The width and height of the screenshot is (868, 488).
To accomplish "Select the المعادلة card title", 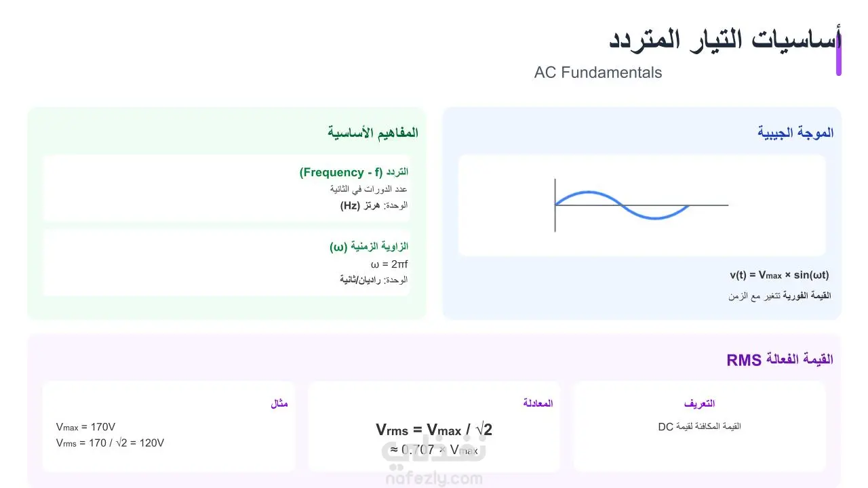I will [538, 403].
